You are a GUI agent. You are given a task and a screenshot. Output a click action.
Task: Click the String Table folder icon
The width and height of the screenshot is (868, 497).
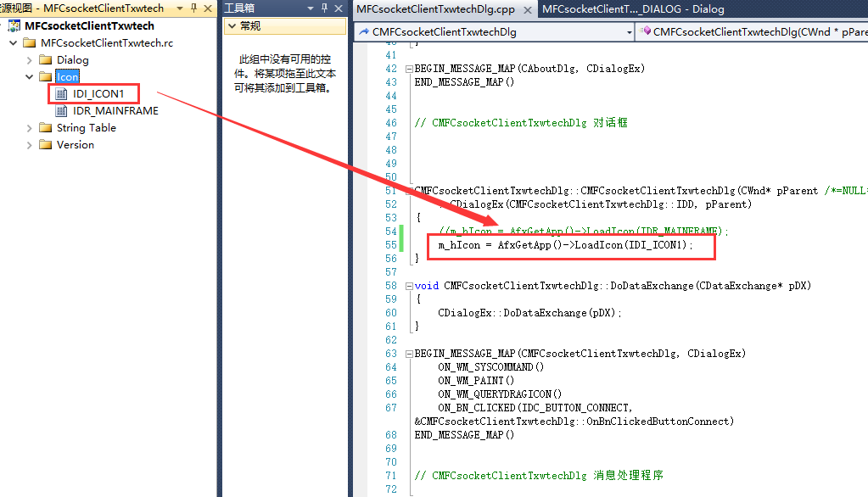point(46,128)
